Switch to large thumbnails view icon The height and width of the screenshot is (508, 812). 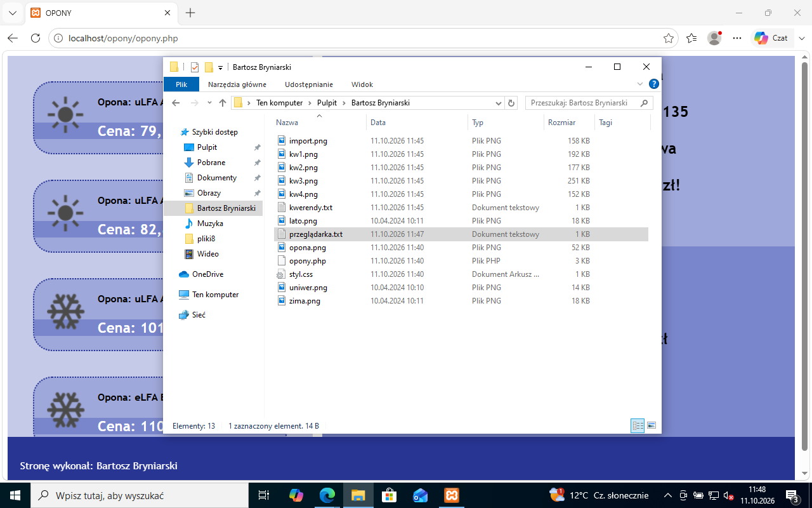click(x=652, y=425)
